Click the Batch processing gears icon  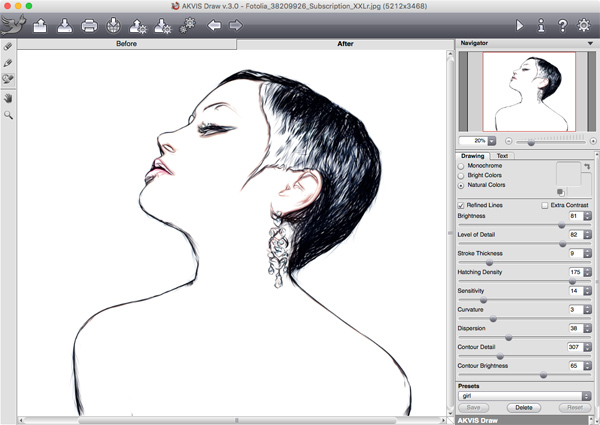tap(186, 25)
